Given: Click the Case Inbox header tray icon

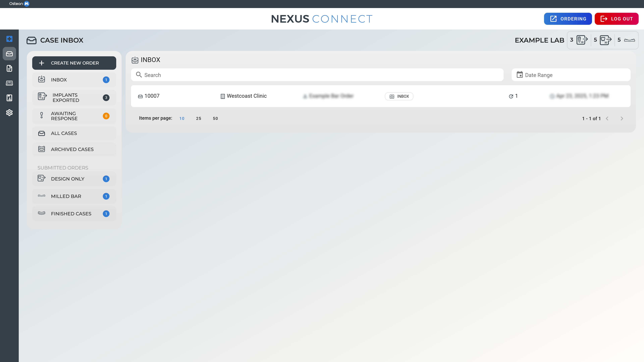Looking at the screenshot, I should [32, 40].
